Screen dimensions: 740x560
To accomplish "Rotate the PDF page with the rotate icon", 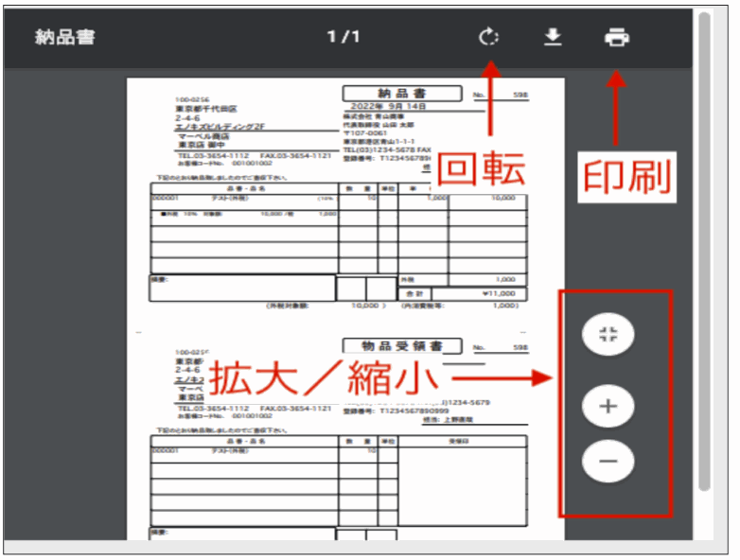I will coord(488,38).
